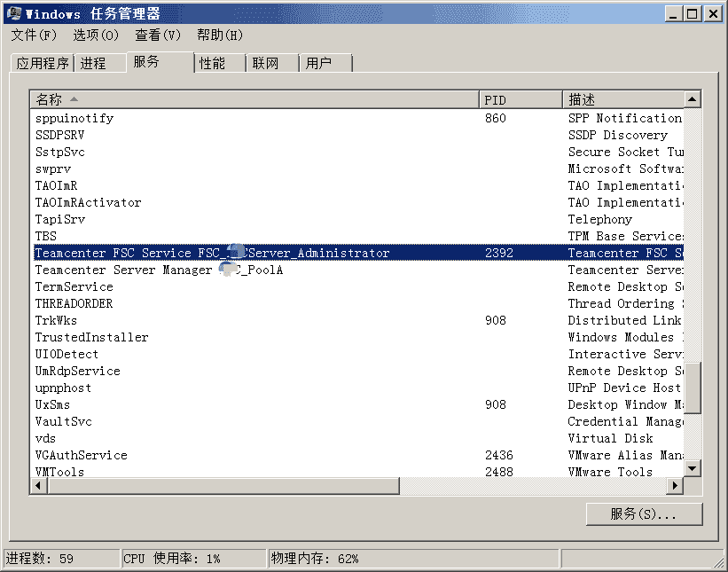
Task: Select the vds service row
Action: 357,438
